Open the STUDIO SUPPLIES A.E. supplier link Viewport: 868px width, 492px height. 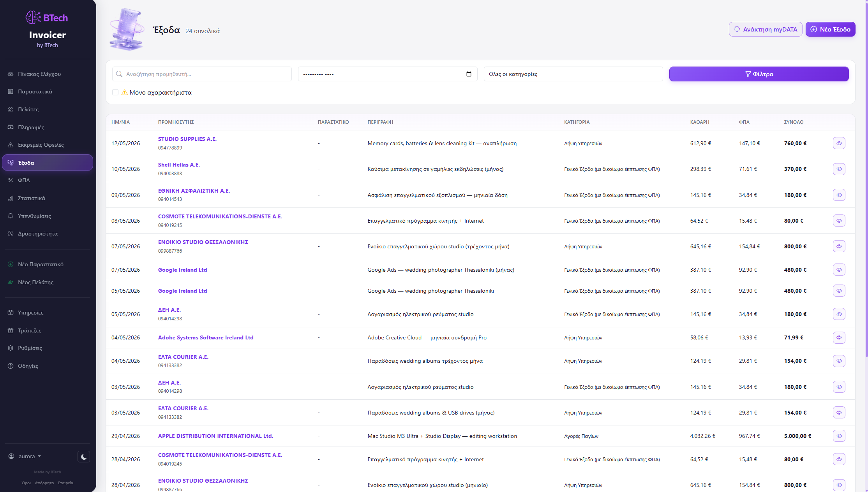[187, 139]
